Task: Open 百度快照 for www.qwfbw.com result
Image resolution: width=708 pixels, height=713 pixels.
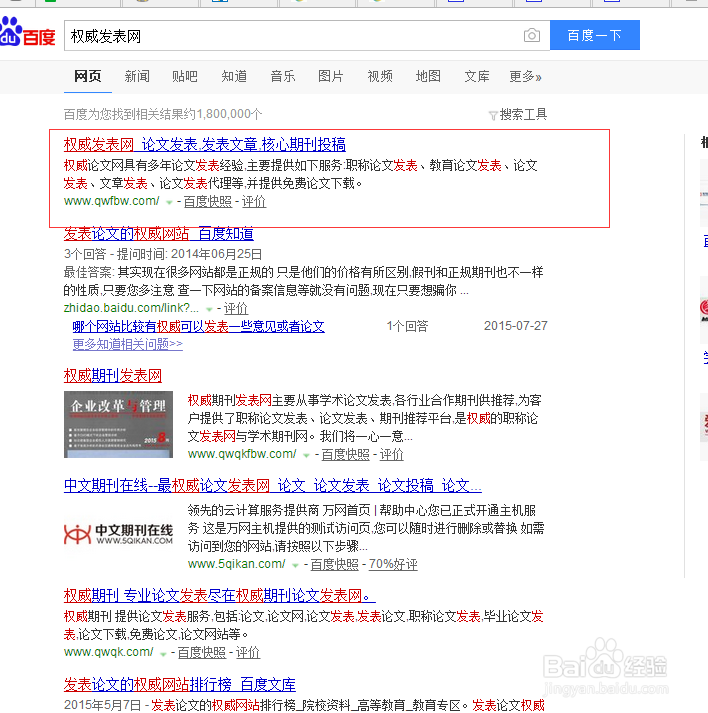Action: pyautogui.click(x=208, y=201)
